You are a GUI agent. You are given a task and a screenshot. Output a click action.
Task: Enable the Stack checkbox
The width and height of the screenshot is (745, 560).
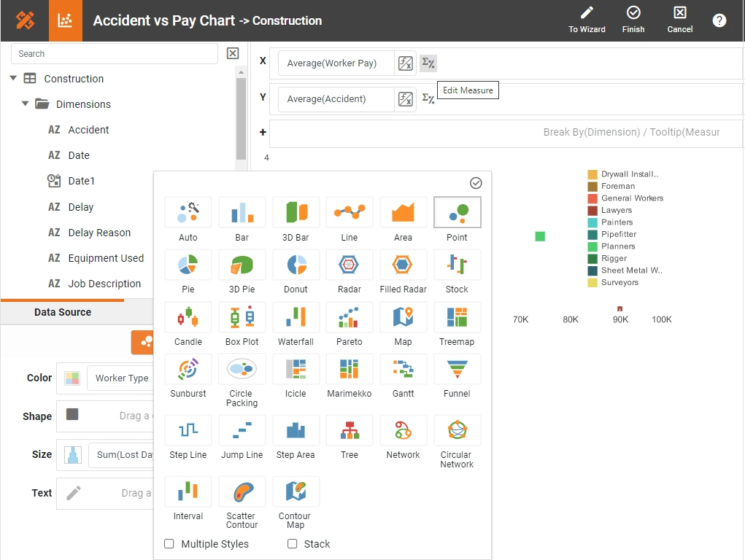[x=291, y=544]
